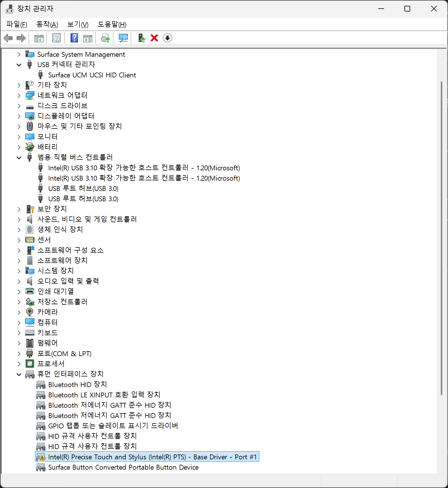448x488 pixels.
Task: Click the 컴퓨터 category label
Action: (48, 323)
